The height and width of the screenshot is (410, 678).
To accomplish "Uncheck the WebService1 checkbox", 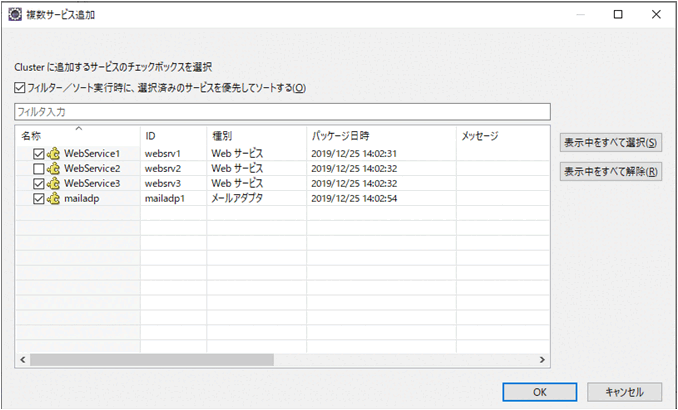I will [39, 154].
